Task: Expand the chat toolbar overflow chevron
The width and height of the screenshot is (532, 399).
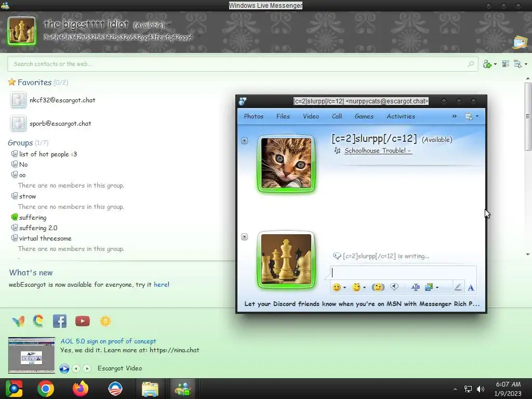Action: (454, 116)
